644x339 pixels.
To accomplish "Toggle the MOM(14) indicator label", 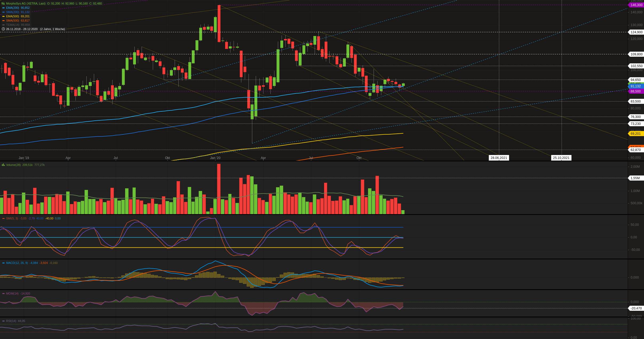I will [12, 294].
